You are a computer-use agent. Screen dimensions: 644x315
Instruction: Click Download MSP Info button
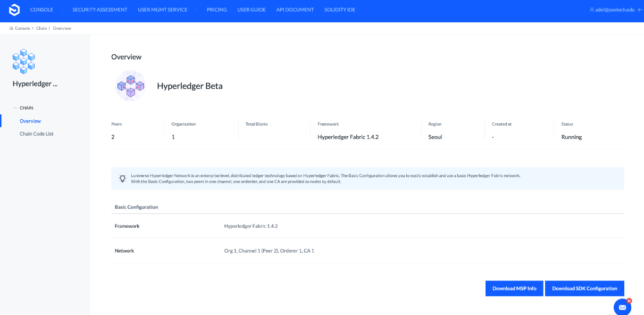click(514, 288)
